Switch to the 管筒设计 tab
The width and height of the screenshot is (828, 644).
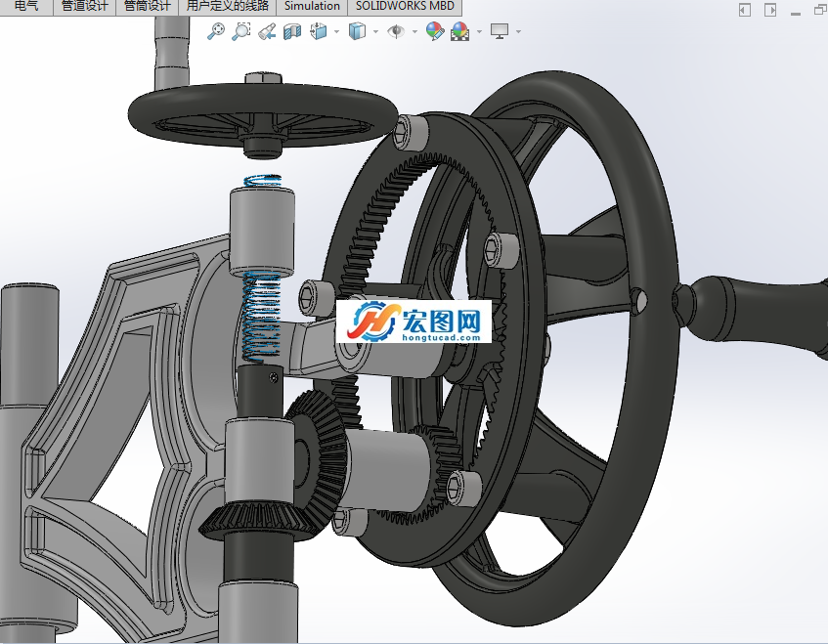(x=147, y=6)
